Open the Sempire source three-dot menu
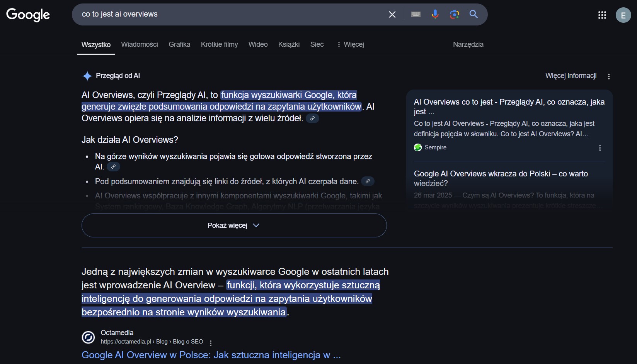 point(600,148)
